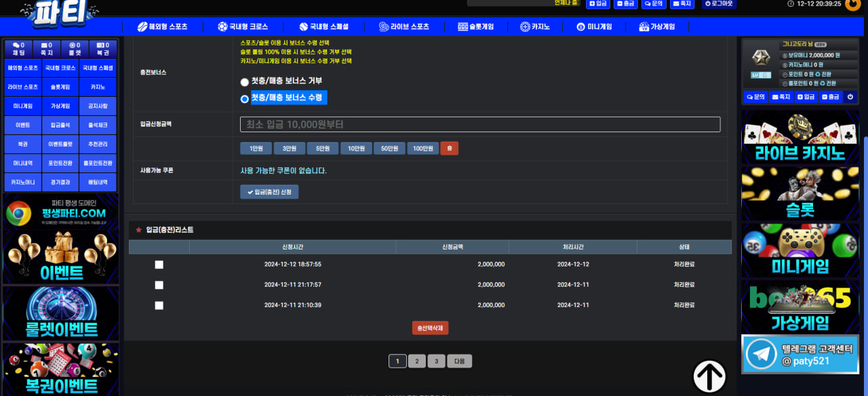
Task: Select the 첫충/매충 보너스 거부 radio button
Action: (245, 82)
